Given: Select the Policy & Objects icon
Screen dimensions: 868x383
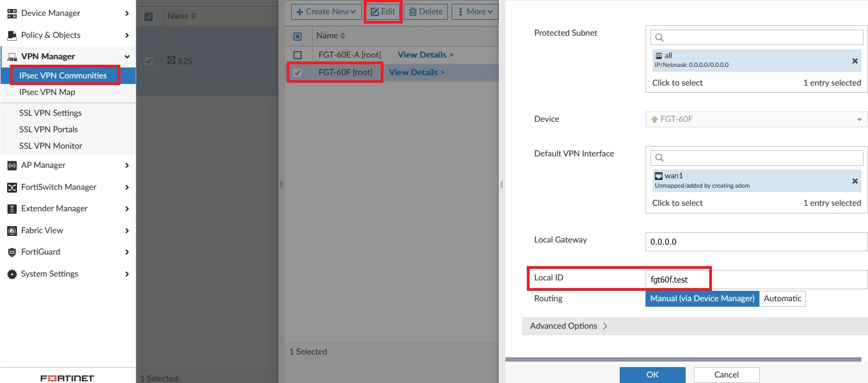Looking at the screenshot, I should tap(12, 35).
